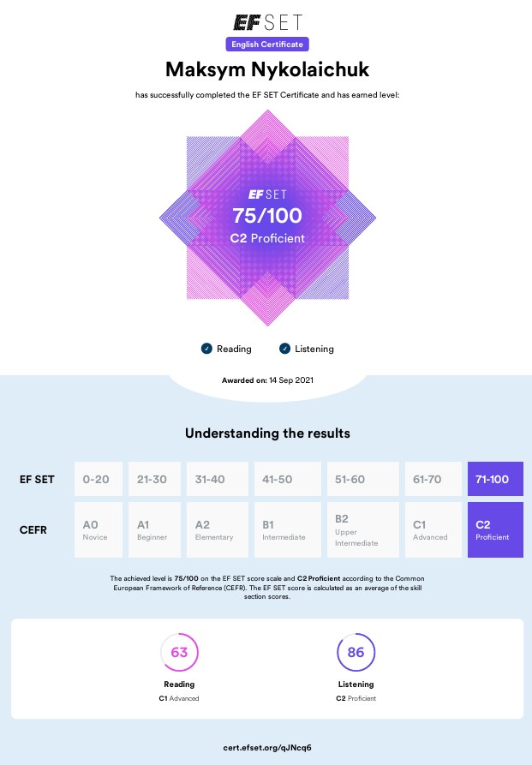
Task: Click the 0-20 score range box
Action: (99, 479)
